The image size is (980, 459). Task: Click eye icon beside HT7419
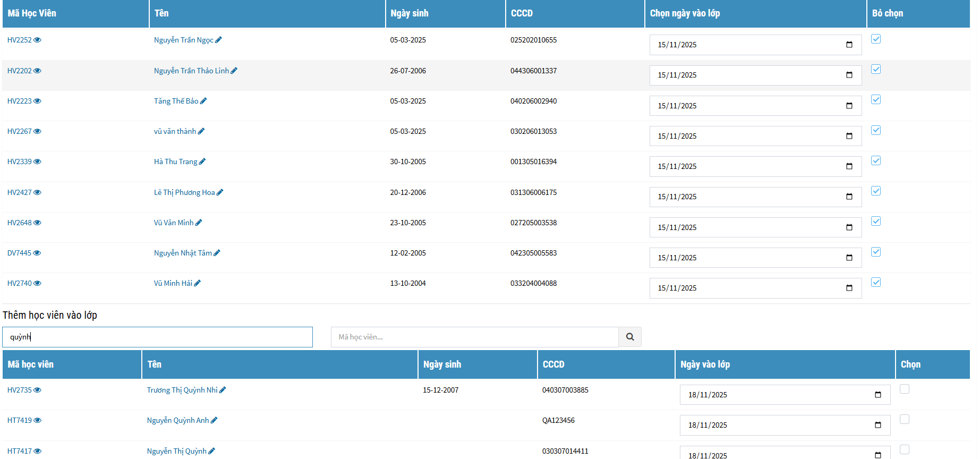[x=37, y=421]
